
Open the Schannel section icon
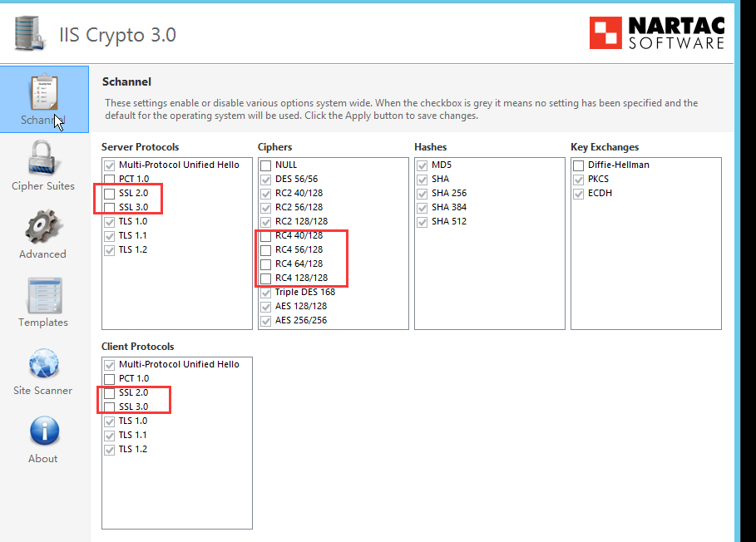pos(44,92)
